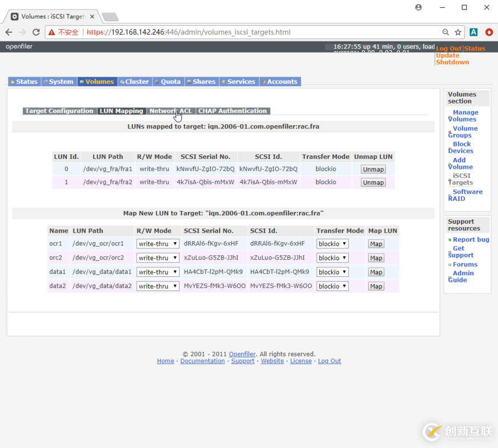Open the zoom magnifier icon in address bar
This screenshot has height=448, width=498.
click(x=445, y=32)
